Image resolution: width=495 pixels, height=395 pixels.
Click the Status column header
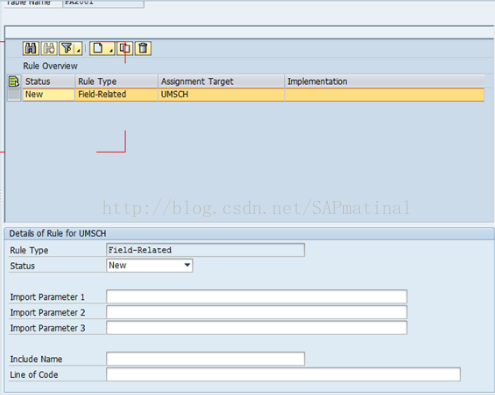(49, 81)
